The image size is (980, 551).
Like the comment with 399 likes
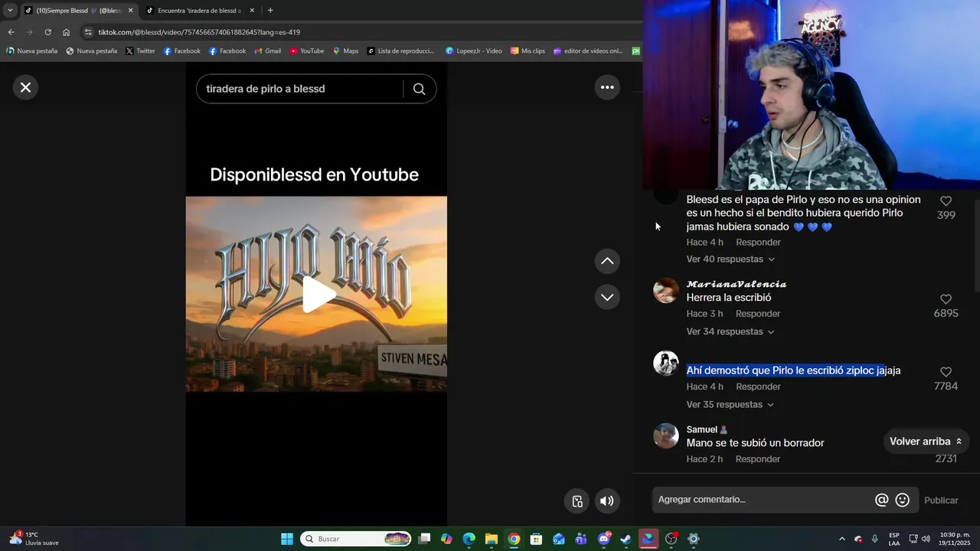click(x=946, y=201)
